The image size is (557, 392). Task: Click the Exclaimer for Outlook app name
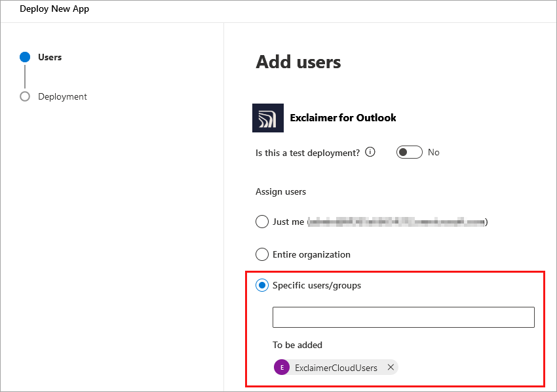[343, 118]
